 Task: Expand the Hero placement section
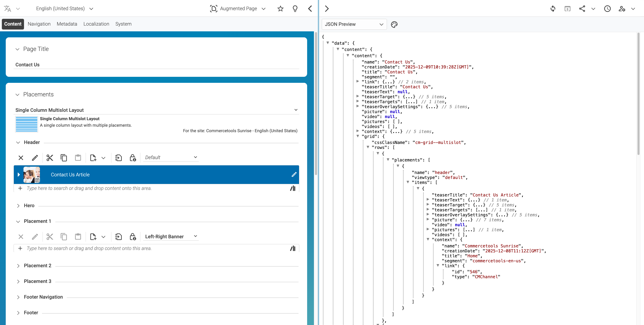pos(18,206)
